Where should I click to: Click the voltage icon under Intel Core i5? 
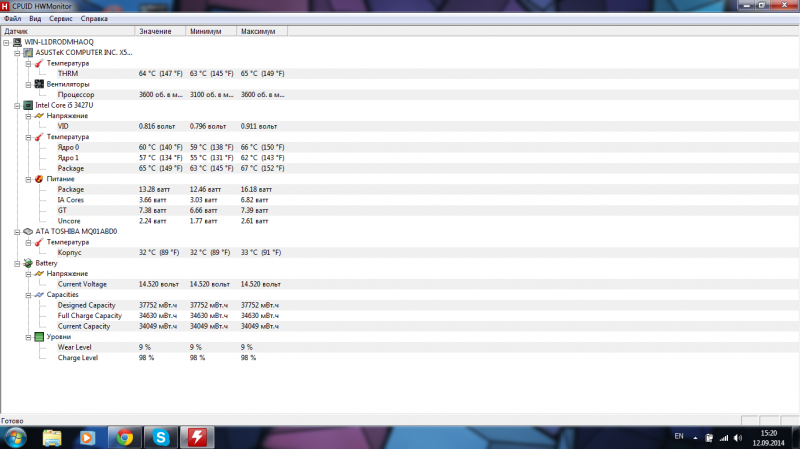39,116
